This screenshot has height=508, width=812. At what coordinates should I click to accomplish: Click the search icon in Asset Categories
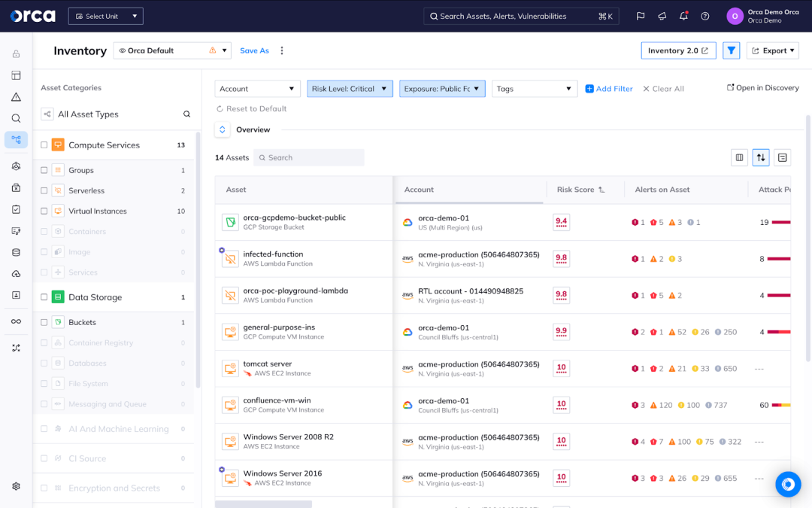click(x=187, y=114)
